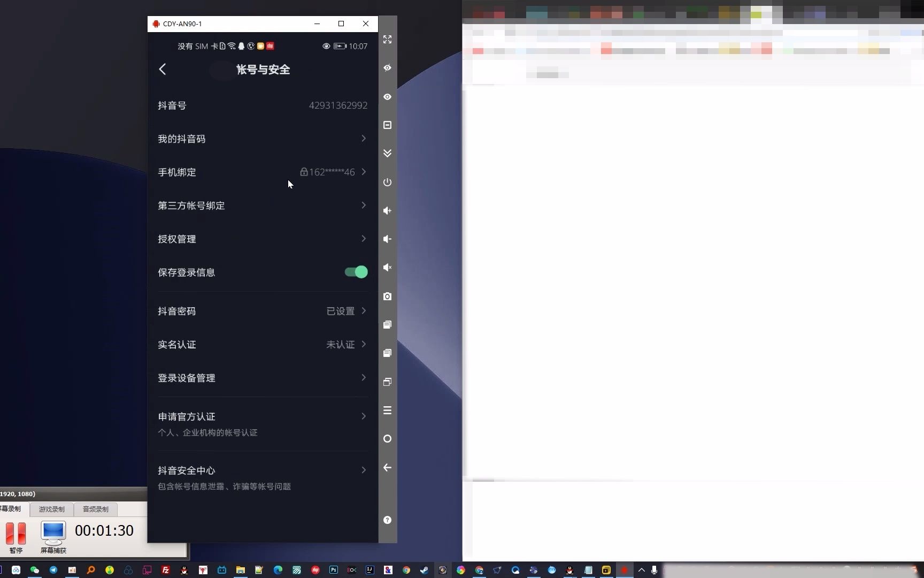Image resolution: width=924 pixels, height=578 pixels.
Task: Open help via question mark icon
Action: click(x=388, y=520)
